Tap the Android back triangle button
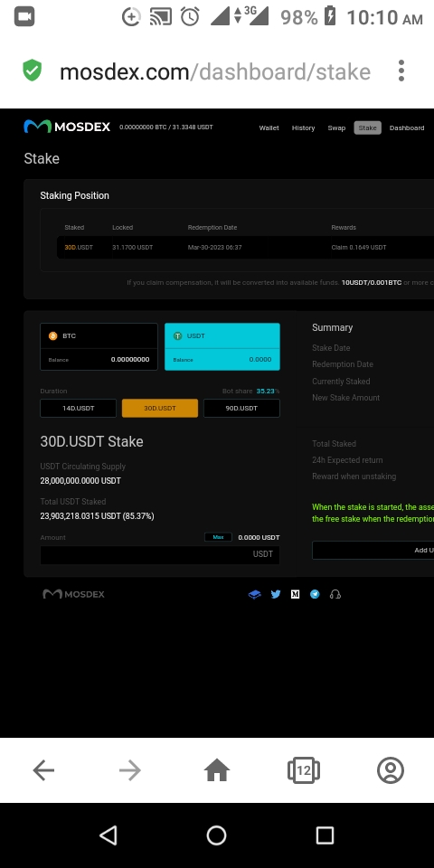 pyautogui.click(x=108, y=835)
